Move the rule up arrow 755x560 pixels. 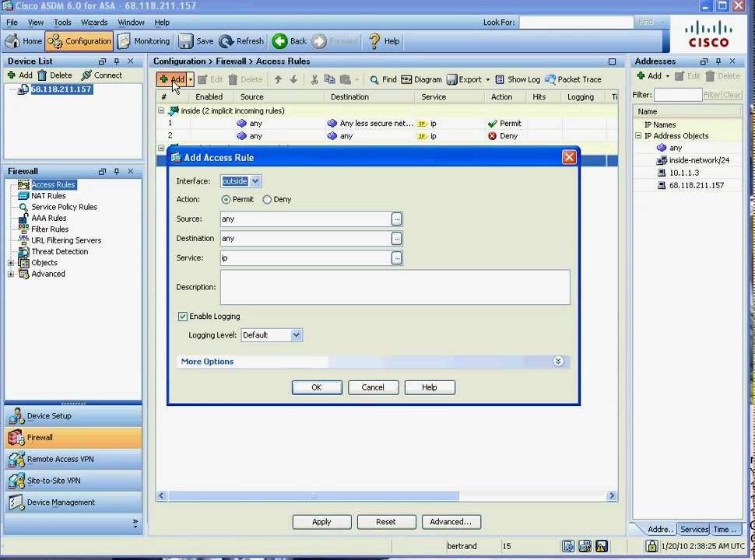(278, 79)
